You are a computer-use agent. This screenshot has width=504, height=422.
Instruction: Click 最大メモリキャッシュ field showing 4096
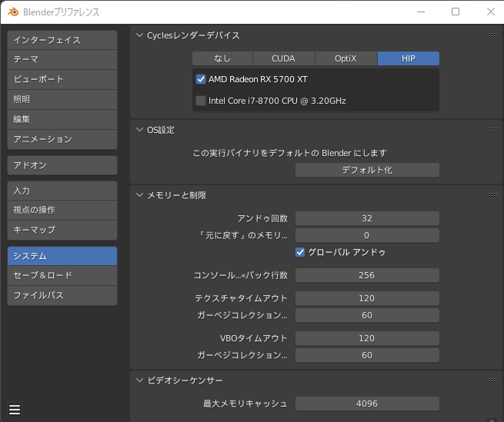(x=367, y=404)
